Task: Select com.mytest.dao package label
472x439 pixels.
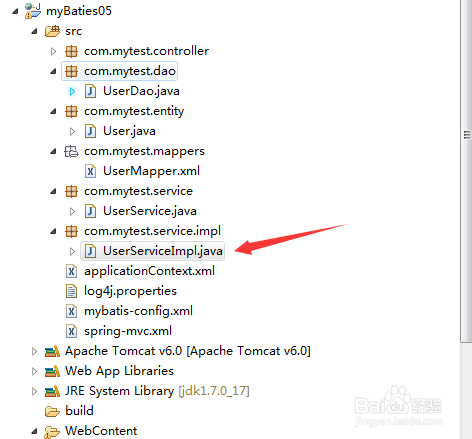Action: pos(130,71)
